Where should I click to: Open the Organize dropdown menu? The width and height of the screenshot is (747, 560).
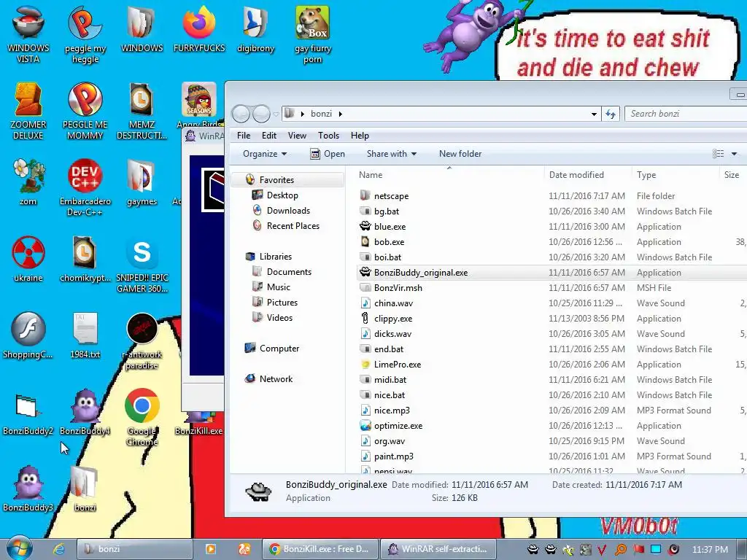click(265, 154)
